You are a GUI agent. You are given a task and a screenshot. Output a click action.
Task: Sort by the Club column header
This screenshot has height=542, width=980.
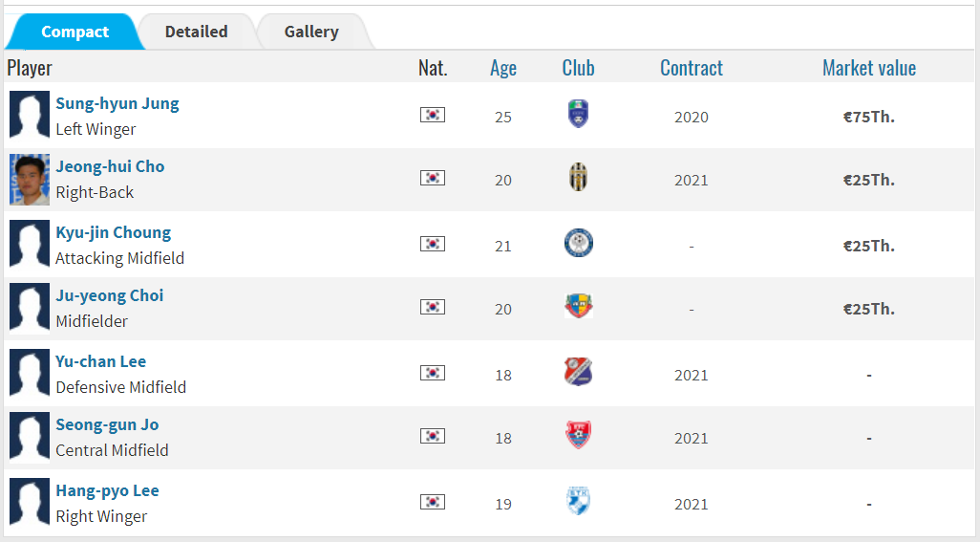(578, 68)
